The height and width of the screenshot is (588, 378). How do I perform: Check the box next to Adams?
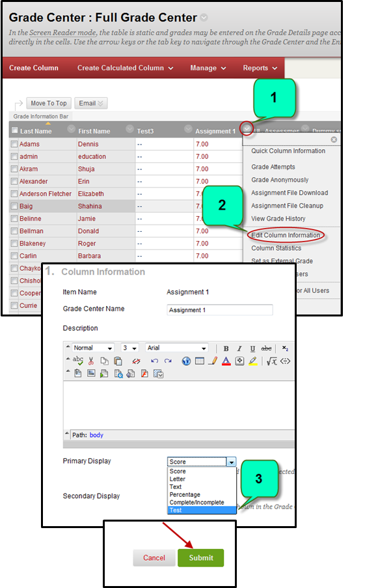14,144
